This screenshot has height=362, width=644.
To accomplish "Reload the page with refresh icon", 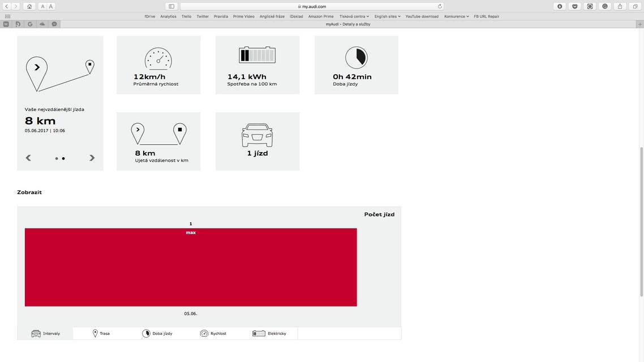I will pyautogui.click(x=440, y=6).
